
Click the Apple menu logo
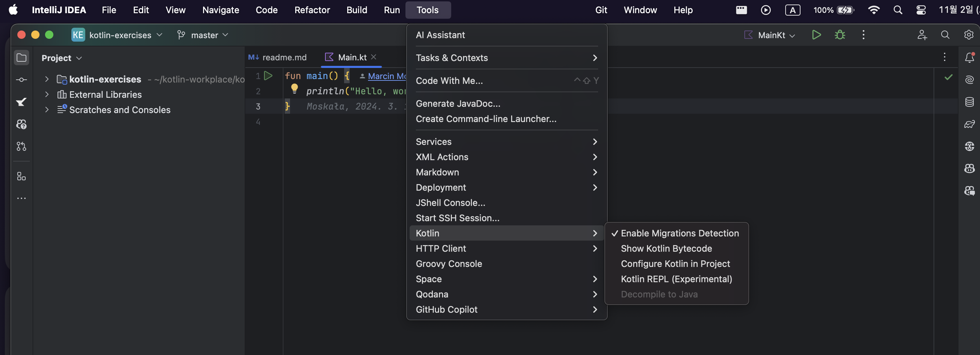(x=13, y=10)
